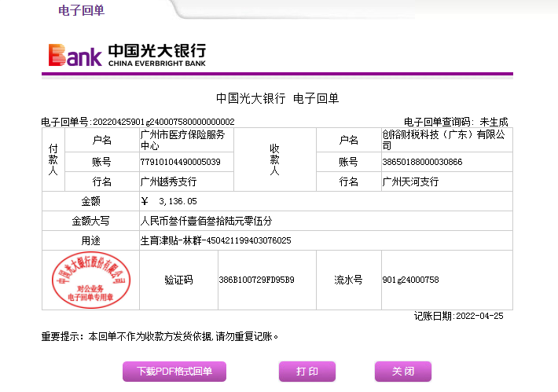Click payee branch 广州天河支行

point(410,181)
